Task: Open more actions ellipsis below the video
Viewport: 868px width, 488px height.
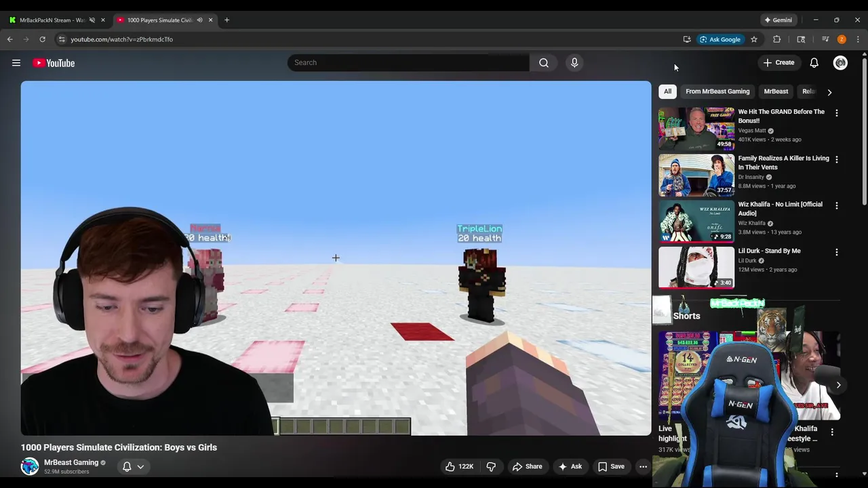Action: tap(643, 466)
